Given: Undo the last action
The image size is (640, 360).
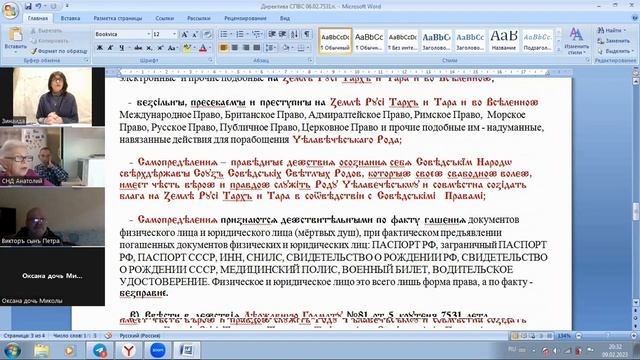Looking at the screenshot, I should click(38, 6).
